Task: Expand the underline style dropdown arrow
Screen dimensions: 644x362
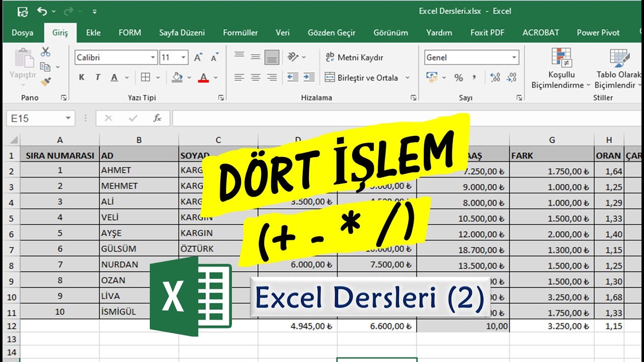Action: (127, 78)
